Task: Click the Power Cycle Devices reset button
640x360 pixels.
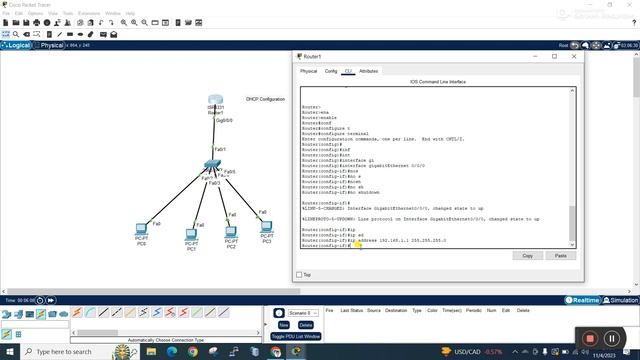Action: pos(40,300)
